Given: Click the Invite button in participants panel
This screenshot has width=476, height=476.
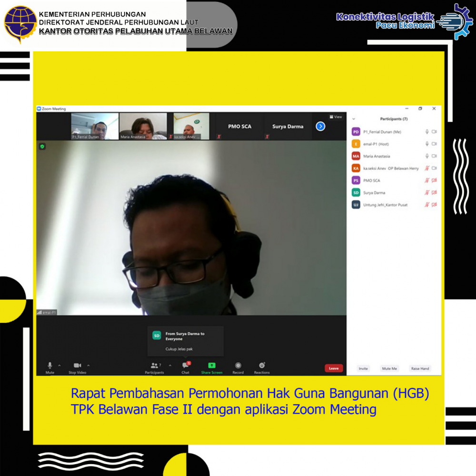Looking at the screenshot, I should (x=363, y=368).
